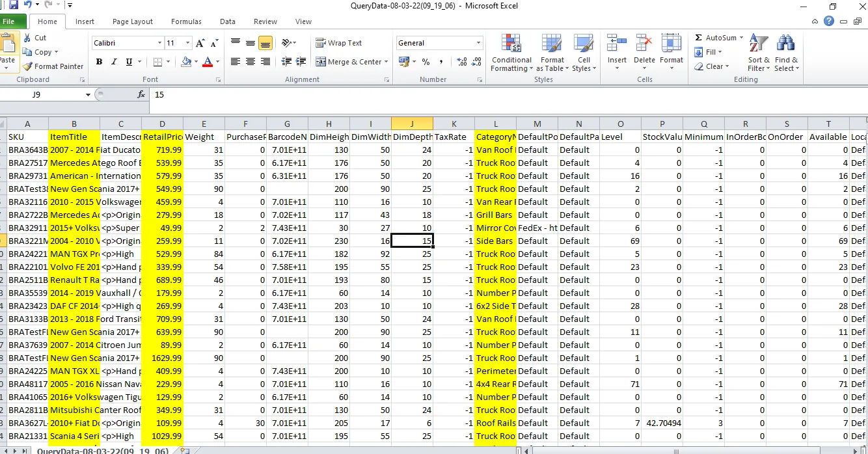
Task: Open the General number format dropdown
Action: 479,43
